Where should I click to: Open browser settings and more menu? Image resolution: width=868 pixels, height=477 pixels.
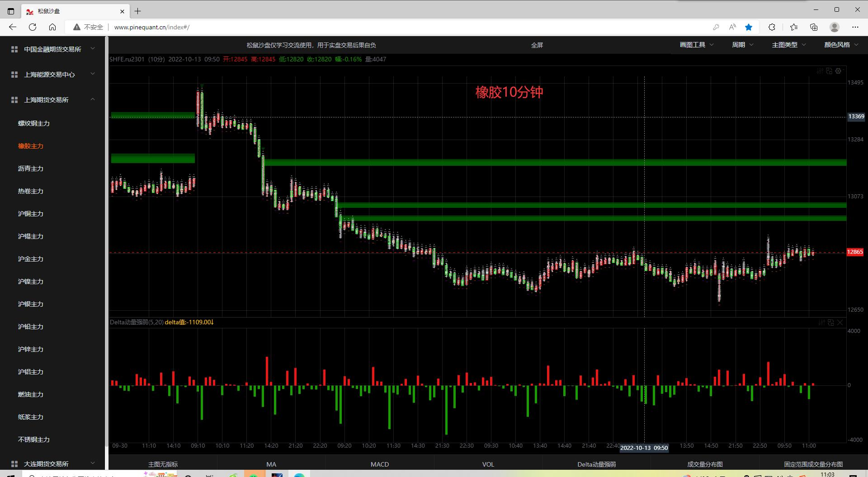pyautogui.click(x=855, y=27)
